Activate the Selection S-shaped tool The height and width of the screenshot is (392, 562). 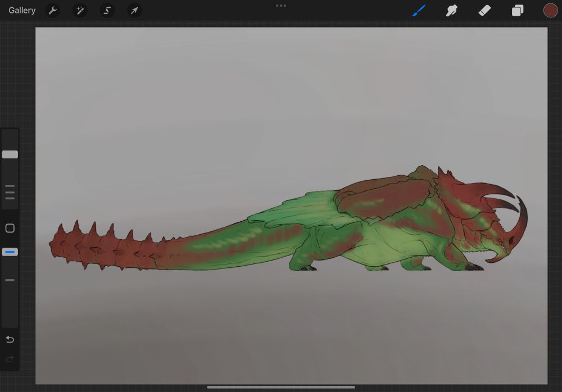point(107,11)
